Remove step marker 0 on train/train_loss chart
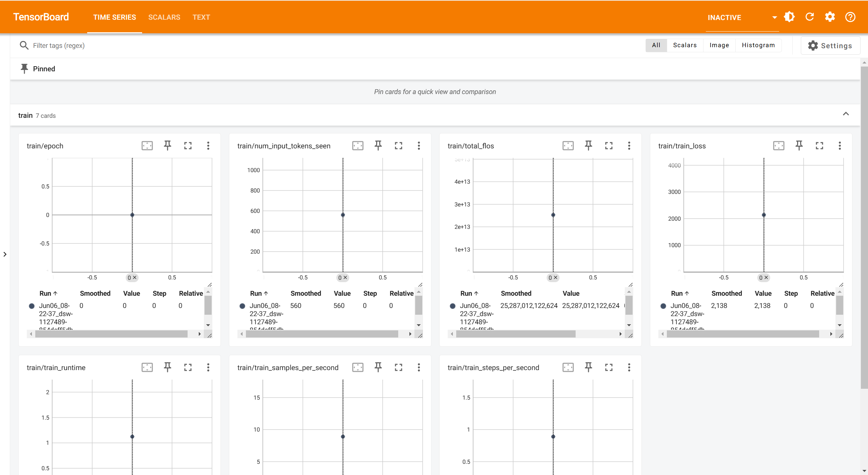The height and width of the screenshot is (475, 868). (766, 278)
